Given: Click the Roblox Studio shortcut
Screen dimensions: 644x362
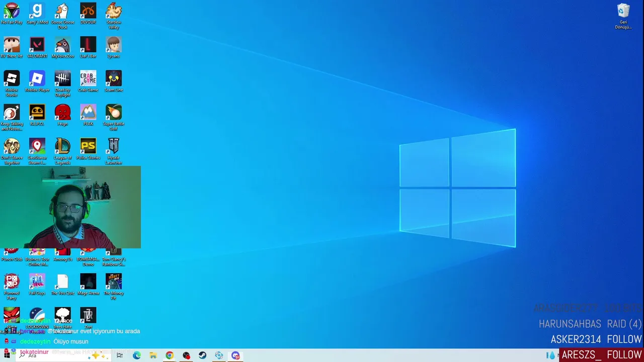Looking at the screenshot, I should click(x=12, y=83).
